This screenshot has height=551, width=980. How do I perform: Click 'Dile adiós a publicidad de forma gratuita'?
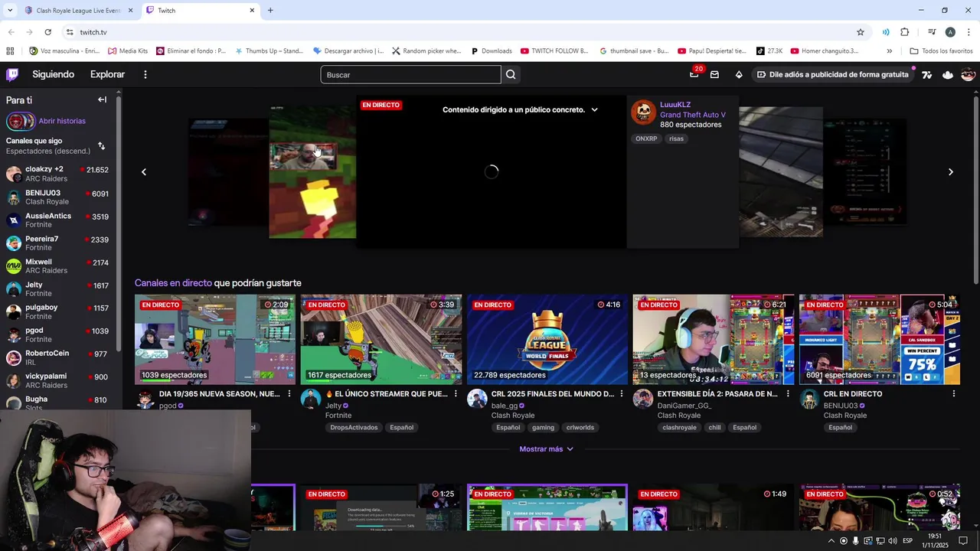pos(833,74)
